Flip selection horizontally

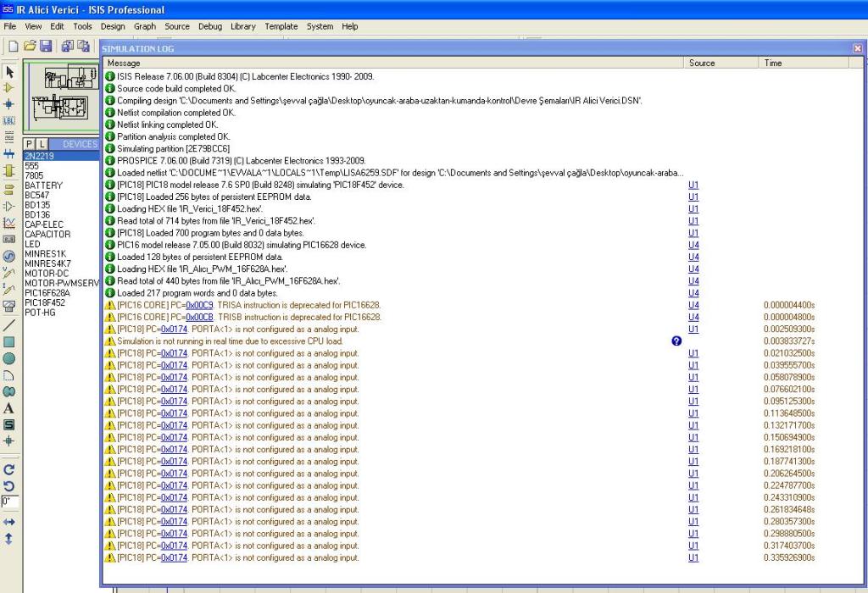point(8,522)
